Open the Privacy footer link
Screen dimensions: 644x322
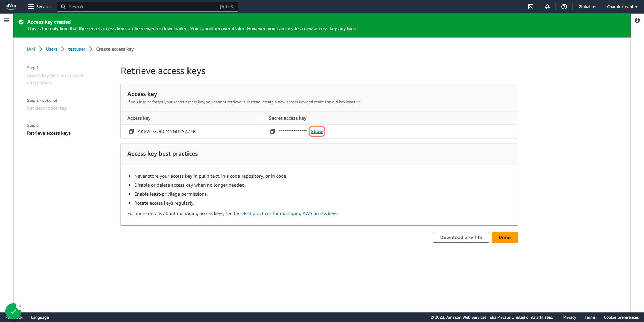[570, 317]
